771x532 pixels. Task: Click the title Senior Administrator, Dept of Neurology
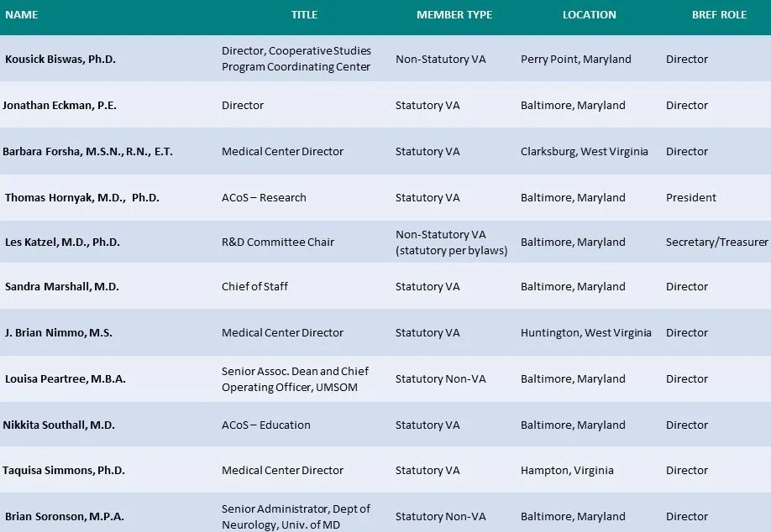(x=296, y=516)
